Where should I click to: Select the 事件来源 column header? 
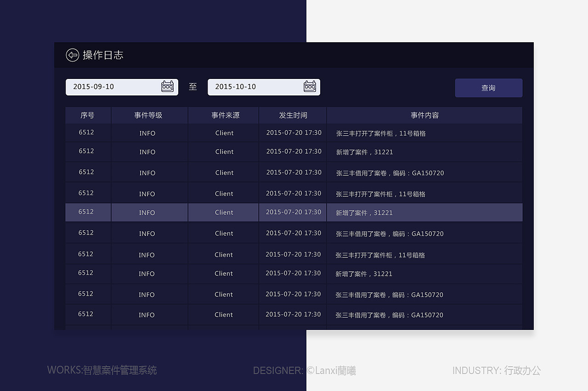click(x=223, y=115)
